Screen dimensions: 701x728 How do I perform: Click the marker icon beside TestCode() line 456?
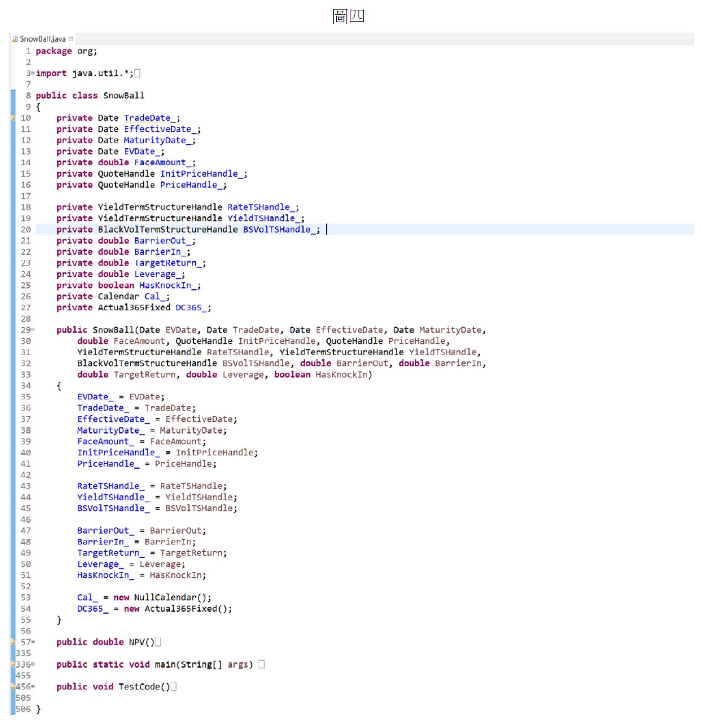12,686
